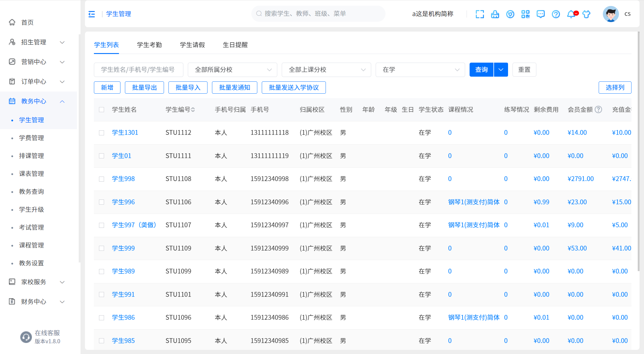This screenshot has height=354, width=644.
Task: Open 学费管理 in the sidebar
Action: 31,138
